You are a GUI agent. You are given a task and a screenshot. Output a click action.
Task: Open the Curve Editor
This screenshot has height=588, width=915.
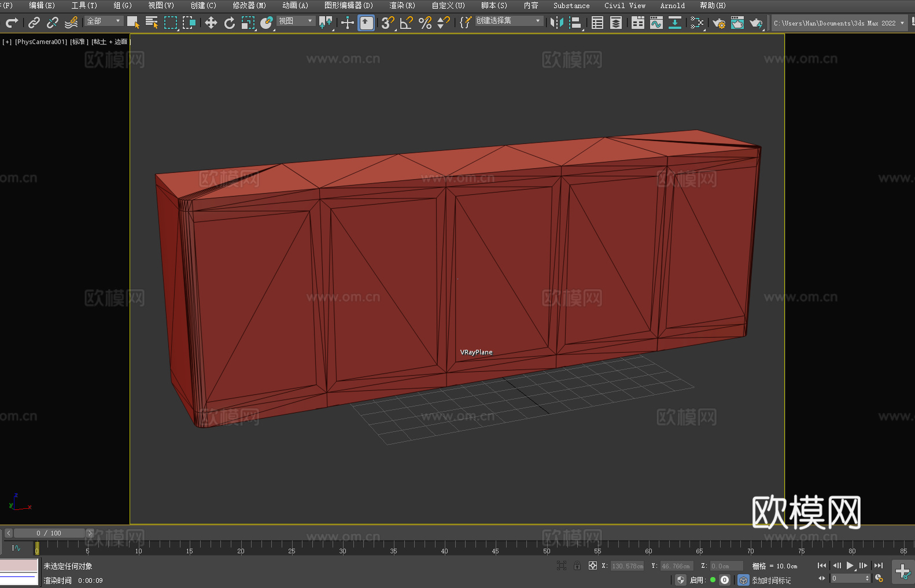point(656,23)
